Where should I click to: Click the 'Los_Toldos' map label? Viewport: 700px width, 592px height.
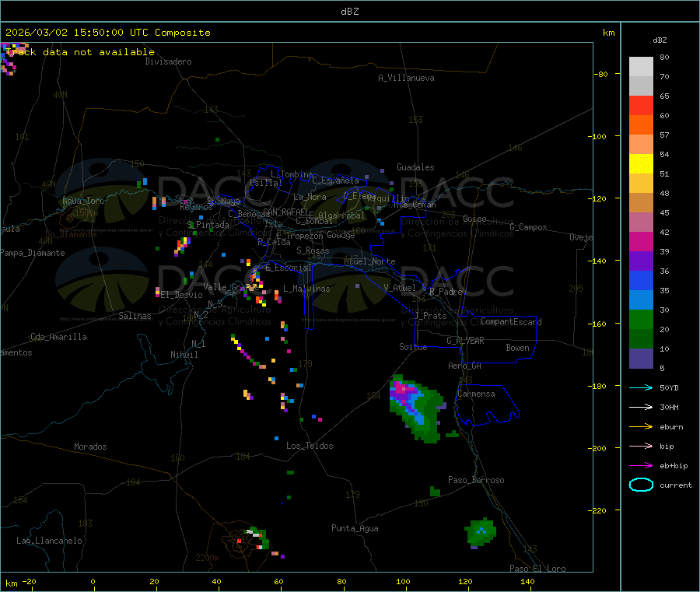(x=310, y=446)
